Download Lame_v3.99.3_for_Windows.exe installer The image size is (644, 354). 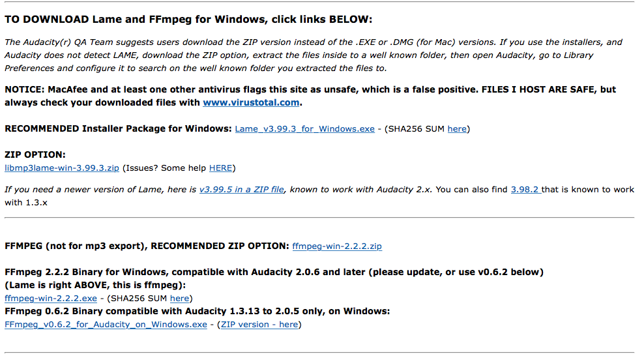pos(304,129)
